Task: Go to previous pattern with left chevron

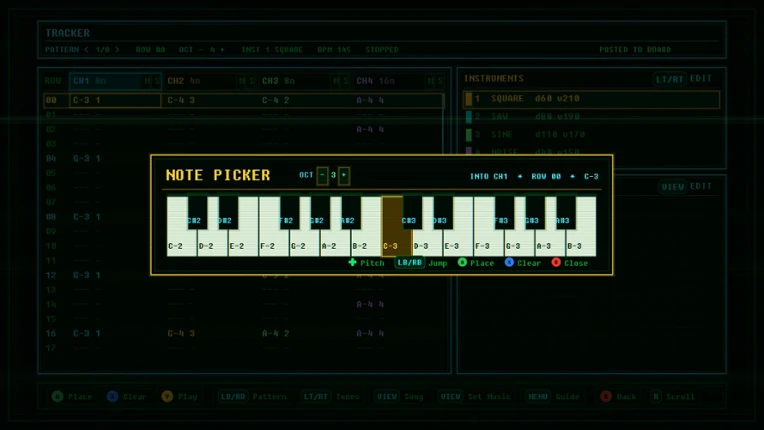Action: point(86,50)
